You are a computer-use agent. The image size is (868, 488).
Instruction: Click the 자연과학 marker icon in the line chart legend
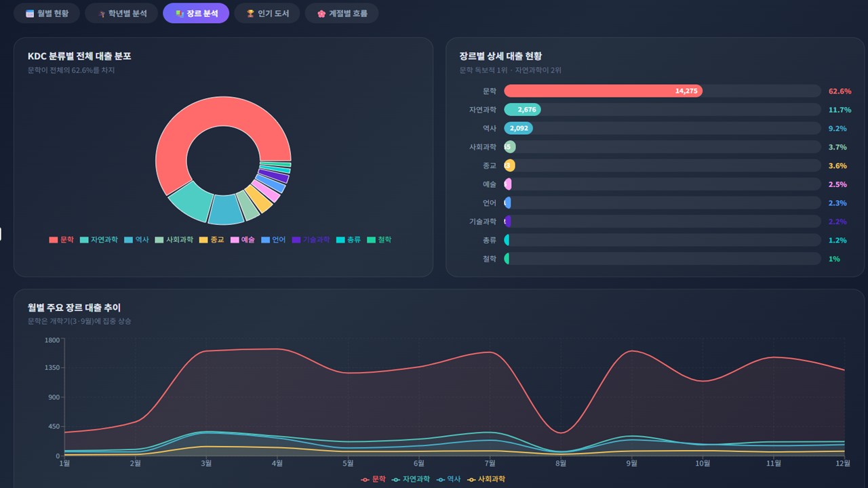point(395,479)
